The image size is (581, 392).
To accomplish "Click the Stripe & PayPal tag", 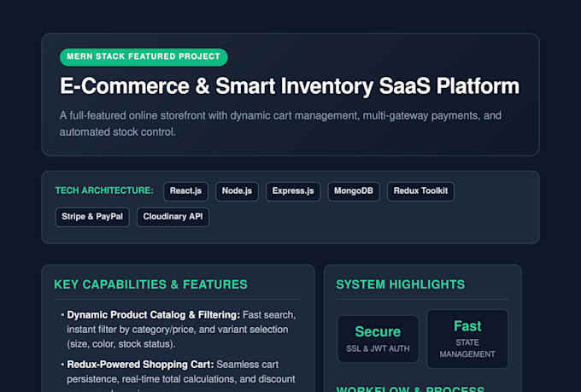I will [92, 217].
